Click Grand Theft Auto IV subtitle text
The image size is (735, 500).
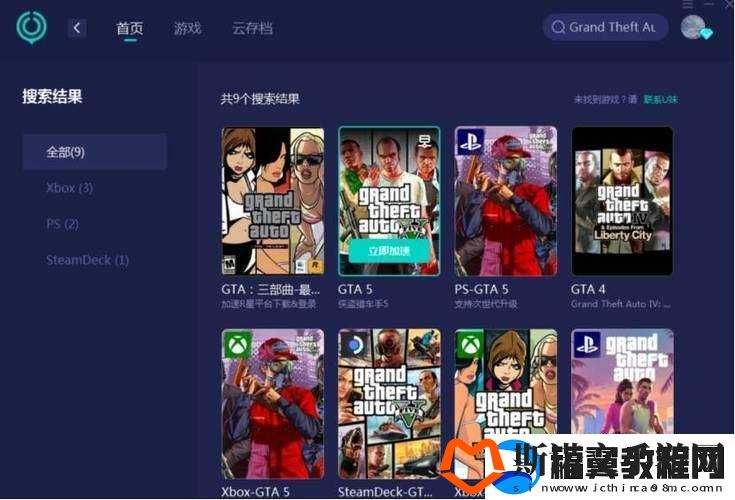(x=620, y=304)
